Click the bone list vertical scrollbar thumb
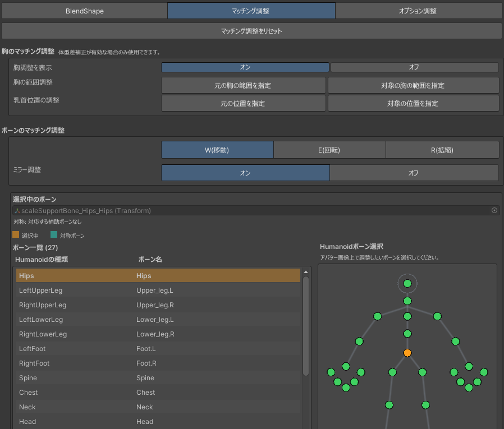504x429 pixels. (x=306, y=326)
